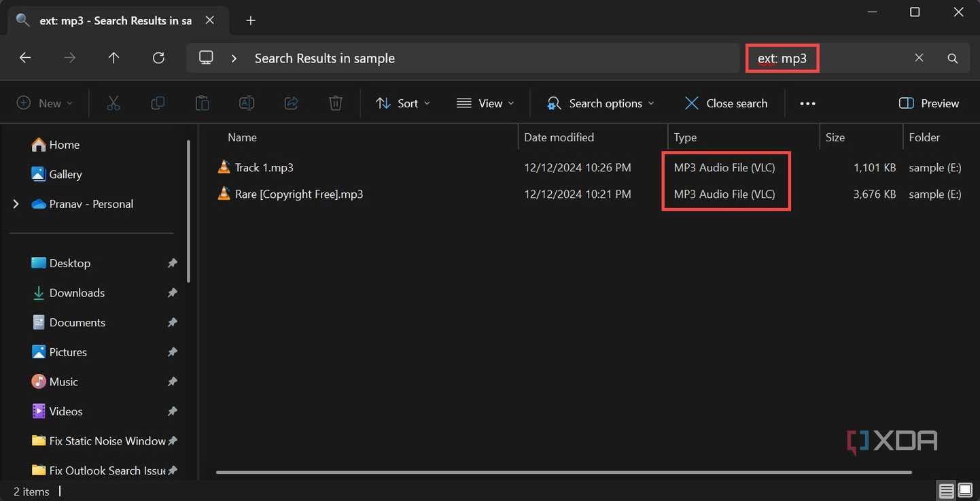Click the Close search button
980x501 pixels.
[726, 103]
